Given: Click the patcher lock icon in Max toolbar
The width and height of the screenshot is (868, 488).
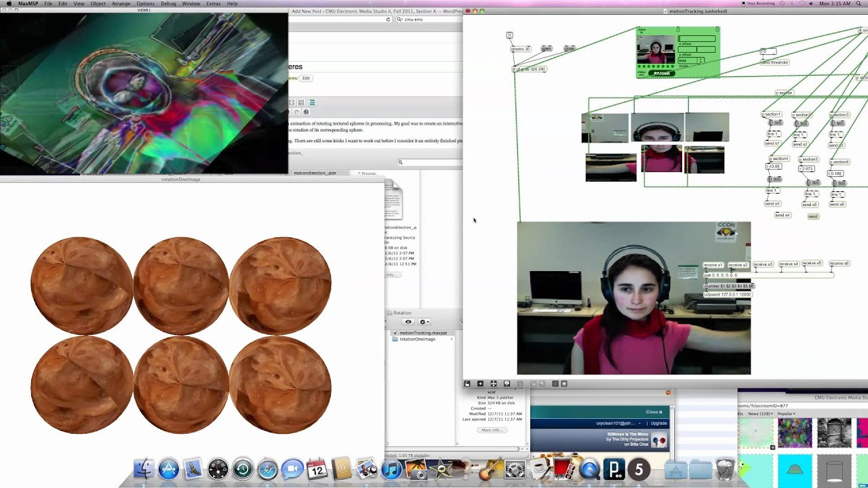Looking at the screenshot, I should 467,384.
